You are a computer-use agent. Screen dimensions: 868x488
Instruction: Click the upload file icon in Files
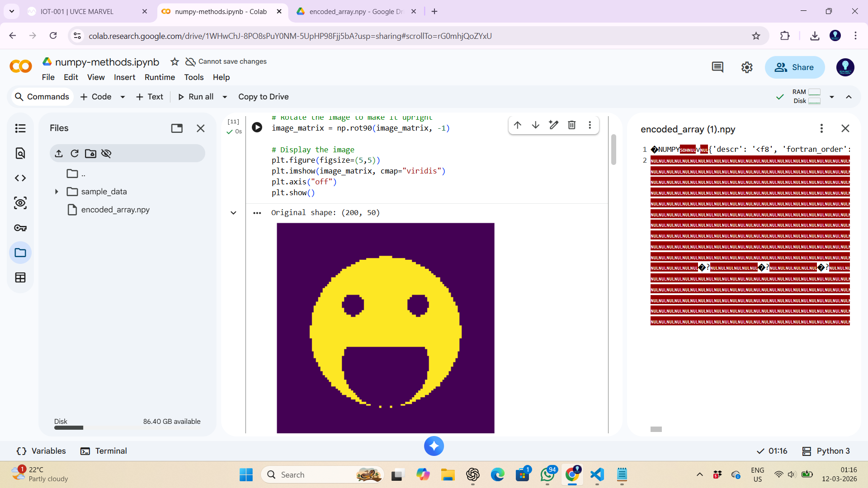59,154
